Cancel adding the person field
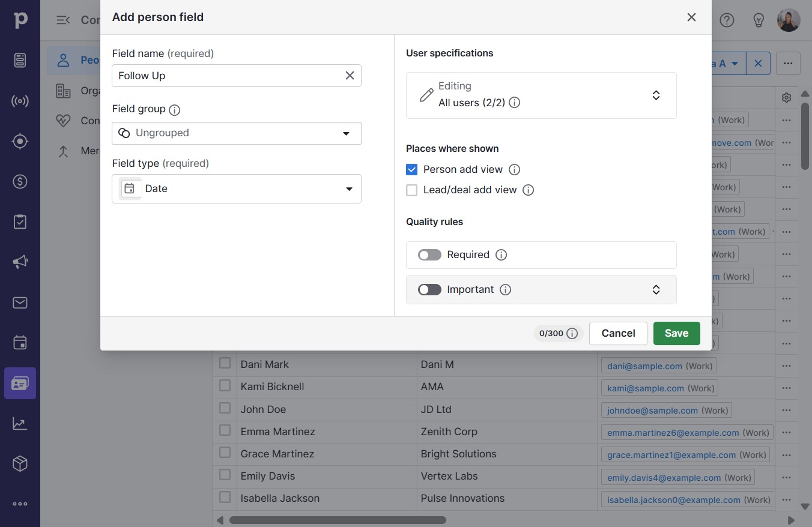Image resolution: width=812 pixels, height=527 pixels. [x=618, y=334]
